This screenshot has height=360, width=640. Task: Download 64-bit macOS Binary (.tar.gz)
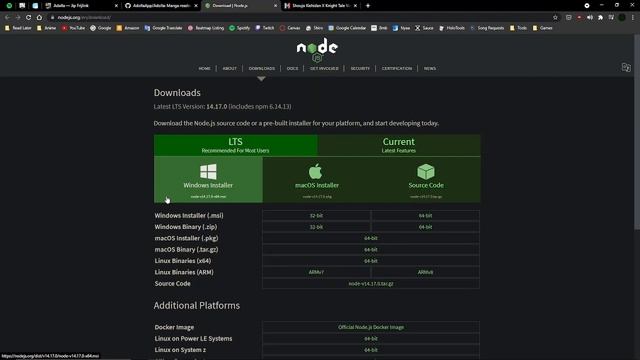[371, 249]
